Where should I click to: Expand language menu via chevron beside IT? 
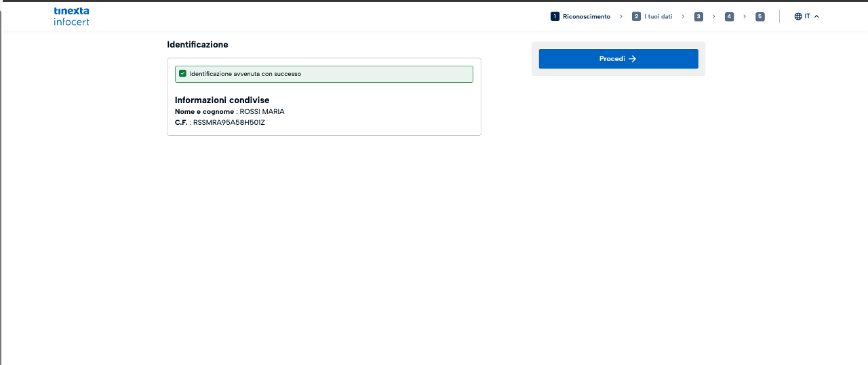(x=816, y=16)
